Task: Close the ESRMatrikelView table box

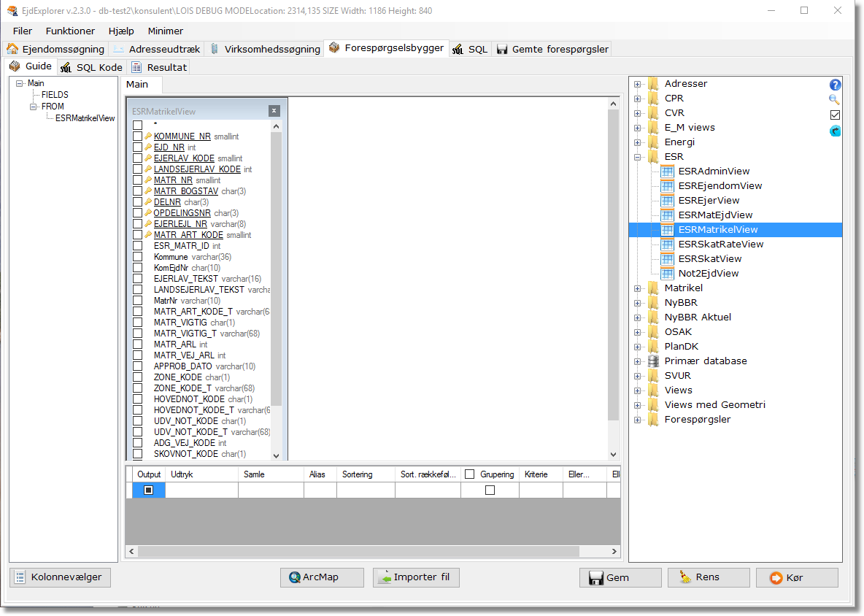Action: pyautogui.click(x=274, y=111)
